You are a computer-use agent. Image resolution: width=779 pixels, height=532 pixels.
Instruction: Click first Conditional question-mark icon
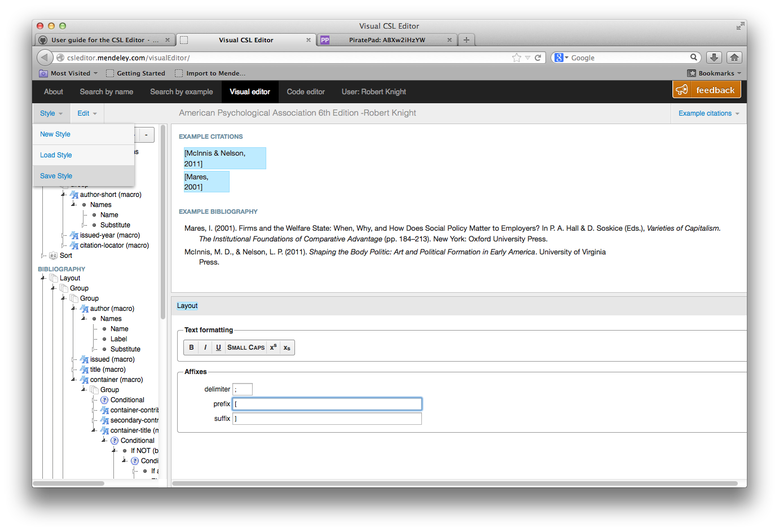[x=104, y=400]
